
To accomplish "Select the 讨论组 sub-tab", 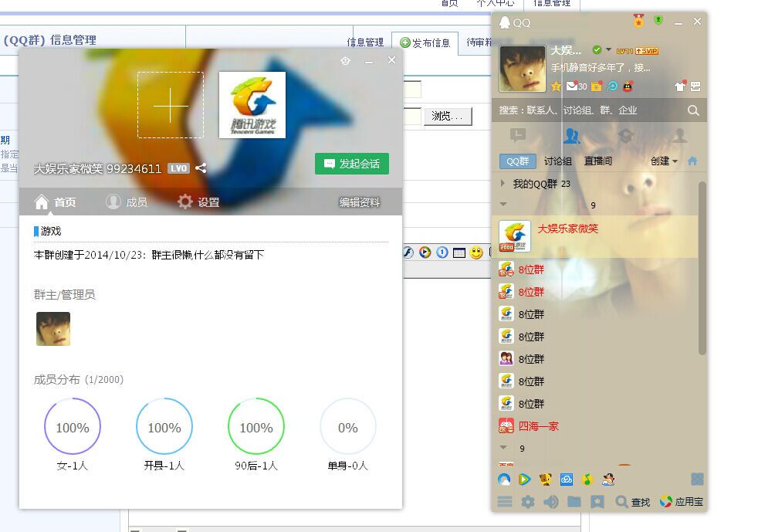I will pyautogui.click(x=558, y=161).
